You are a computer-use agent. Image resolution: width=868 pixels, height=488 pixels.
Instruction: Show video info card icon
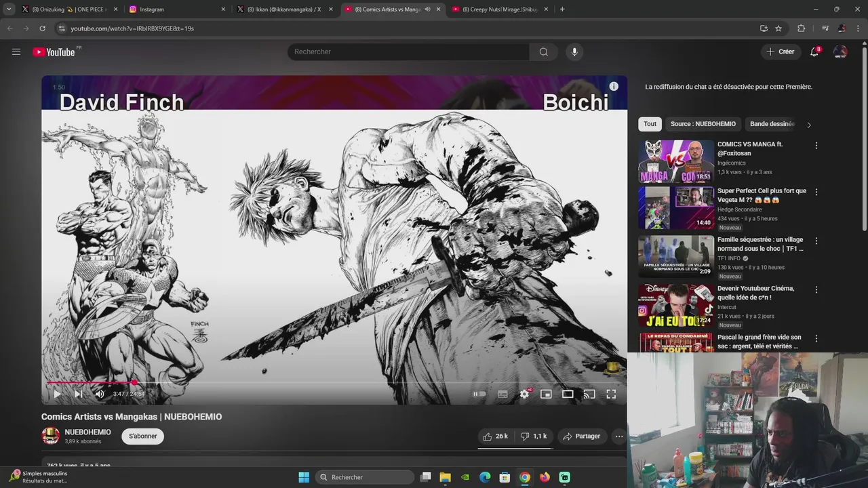click(x=614, y=86)
